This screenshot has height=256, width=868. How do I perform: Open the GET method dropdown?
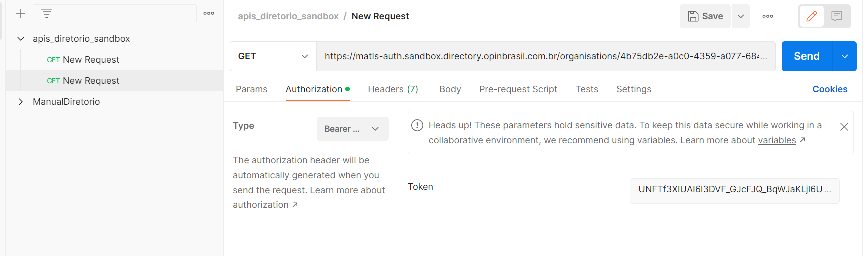(273, 56)
